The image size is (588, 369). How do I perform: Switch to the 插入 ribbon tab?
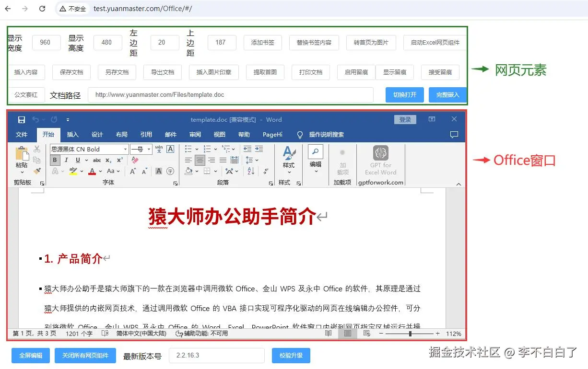click(x=73, y=135)
